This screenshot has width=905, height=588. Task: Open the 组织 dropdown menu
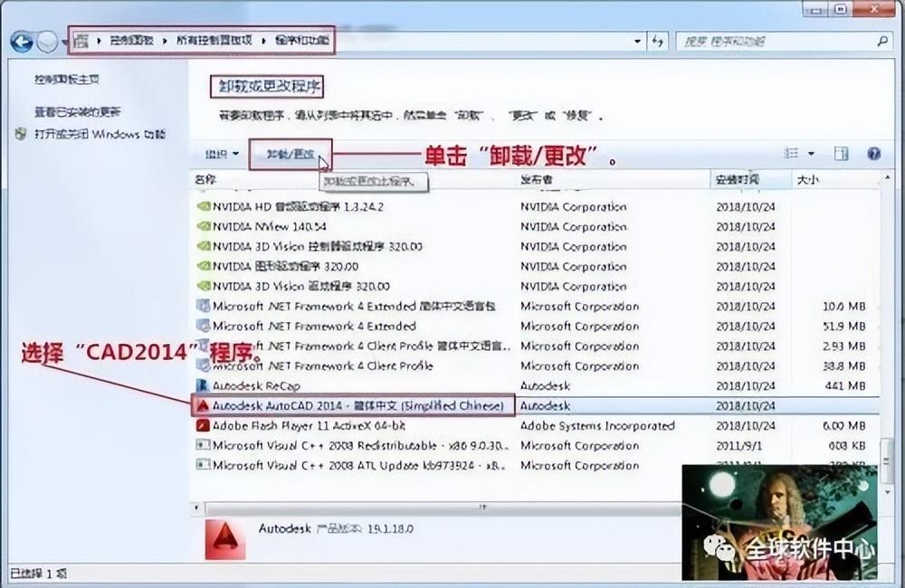click(x=222, y=154)
